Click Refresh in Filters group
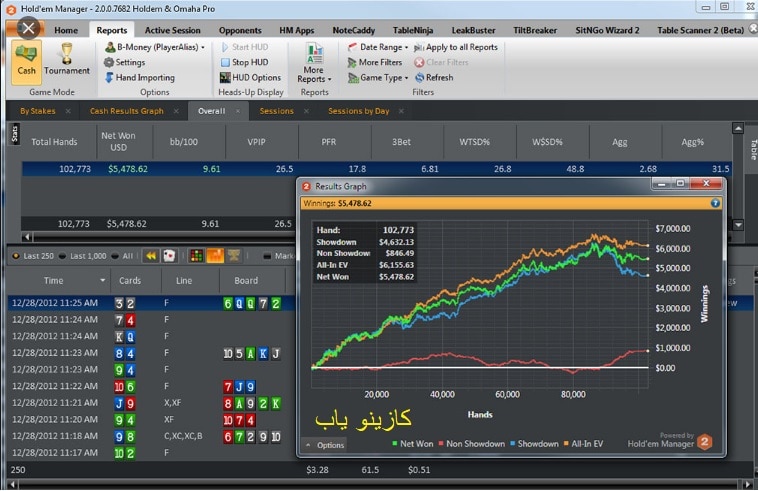The image size is (758, 491). (434, 77)
